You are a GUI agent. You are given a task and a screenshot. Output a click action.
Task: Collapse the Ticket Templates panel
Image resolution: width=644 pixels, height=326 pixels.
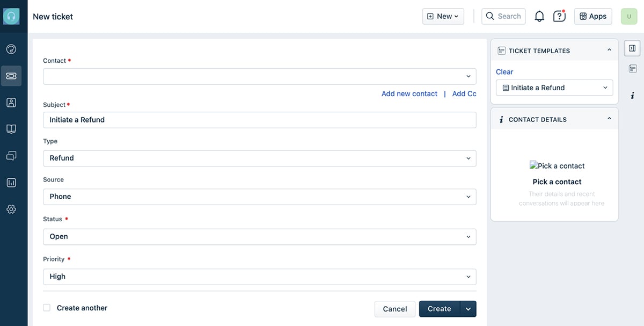click(609, 50)
